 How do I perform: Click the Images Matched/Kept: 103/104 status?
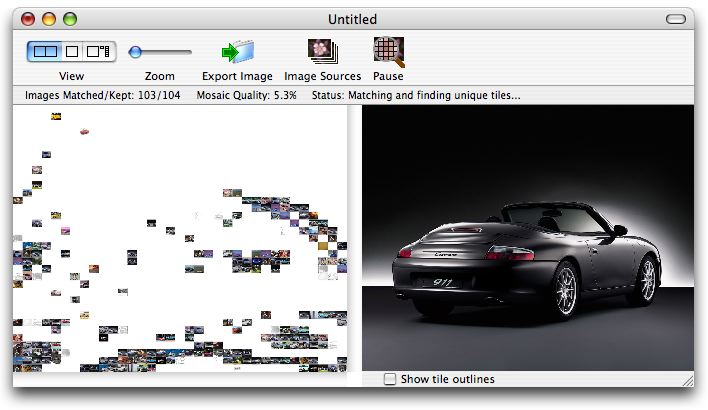(x=102, y=95)
